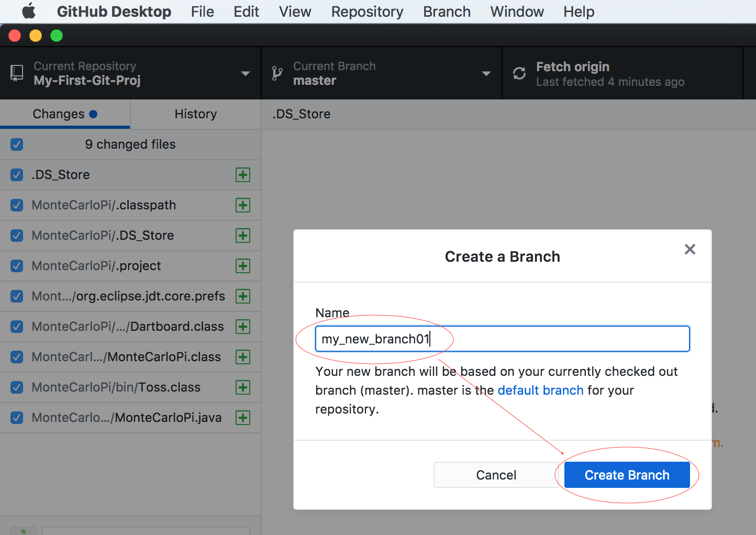Close the Create a Branch dialog
The width and height of the screenshot is (756, 535).
(690, 249)
